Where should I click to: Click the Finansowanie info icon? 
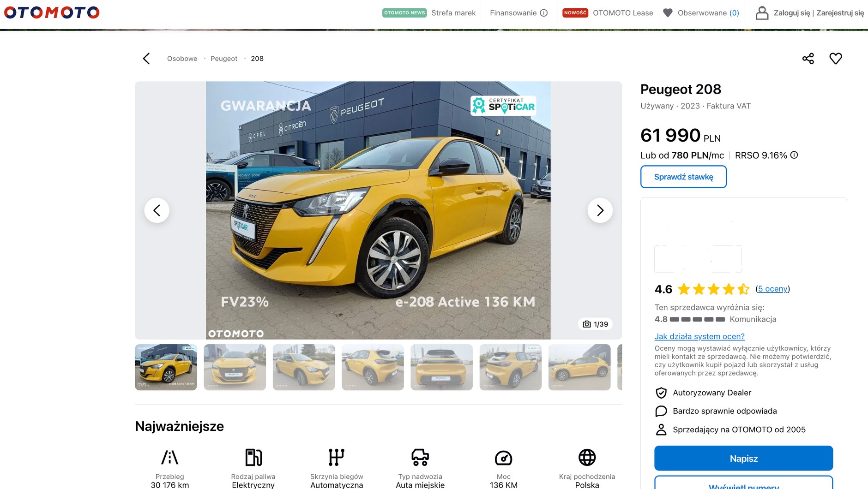tap(544, 13)
